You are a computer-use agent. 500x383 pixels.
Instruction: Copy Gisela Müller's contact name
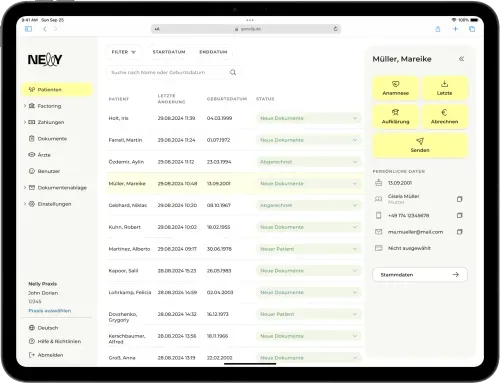(459, 199)
